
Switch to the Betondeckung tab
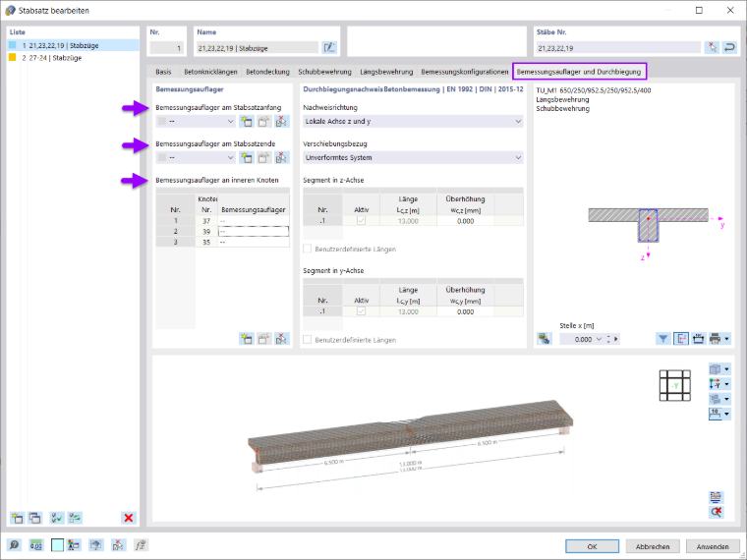point(267,72)
